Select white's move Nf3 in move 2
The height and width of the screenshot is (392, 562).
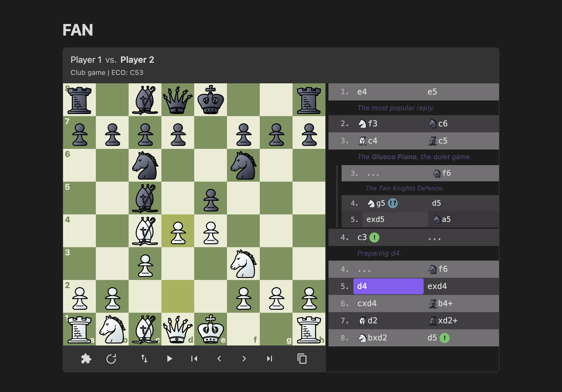tap(388, 124)
